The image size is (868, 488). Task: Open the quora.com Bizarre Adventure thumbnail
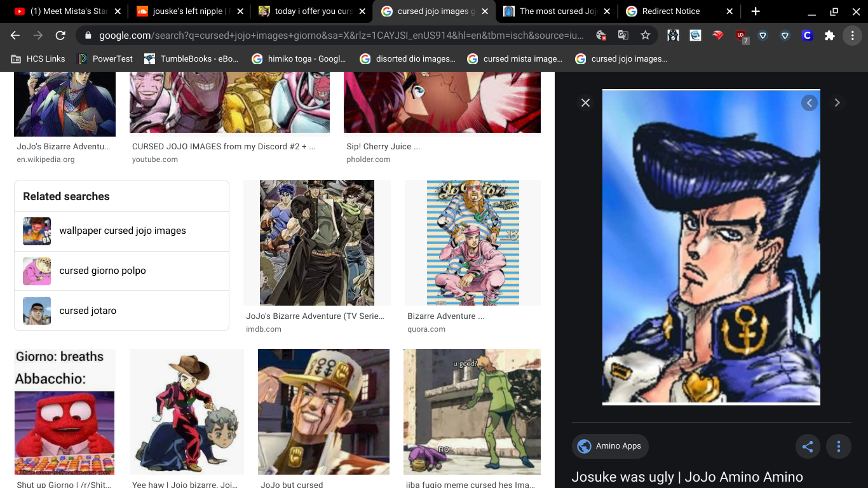473,243
